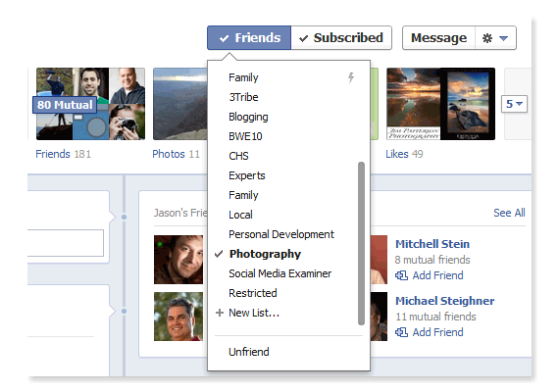Add friend to Restricted list
The height and width of the screenshot is (392, 559).
tap(253, 293)
